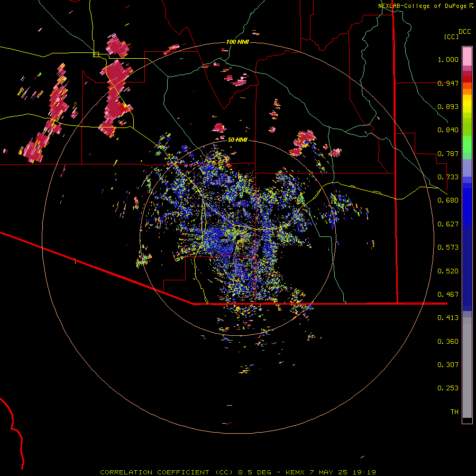The image size is (476, 476).
Task: Select the 0.573 color scale value
Action: (448, 248)
